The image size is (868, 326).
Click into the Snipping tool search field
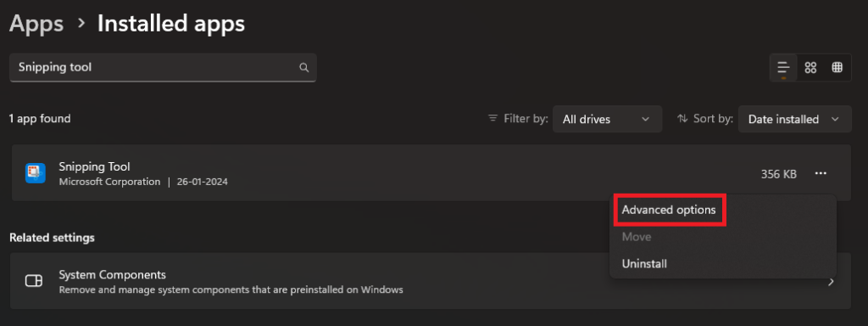click(163, 68)
